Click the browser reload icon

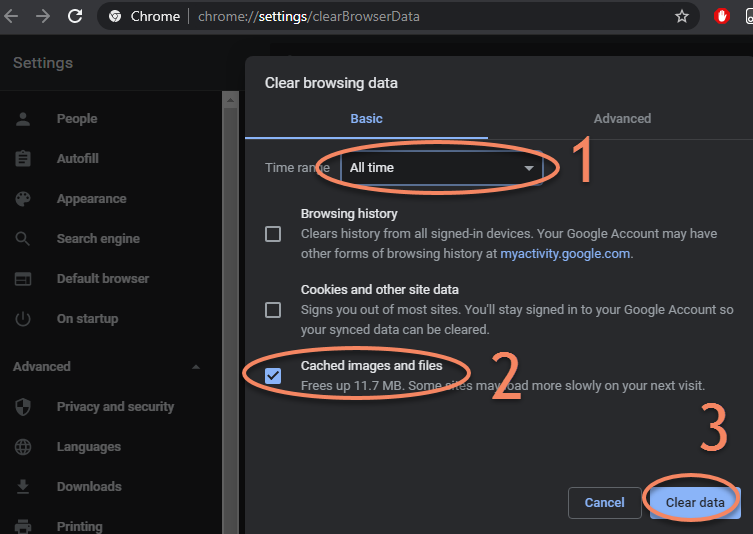point(75,16)
